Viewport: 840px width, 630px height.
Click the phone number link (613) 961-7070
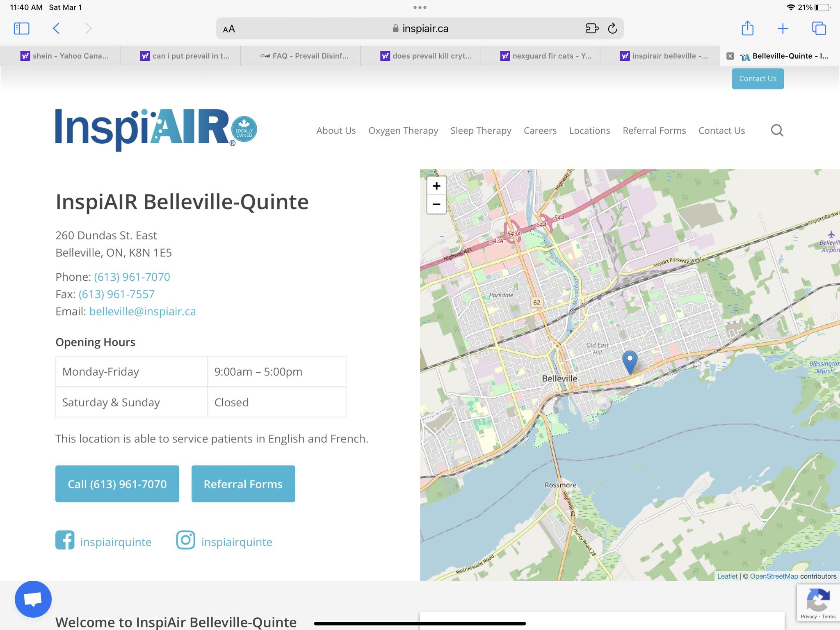pyautogui.click(x=132, y=277)
